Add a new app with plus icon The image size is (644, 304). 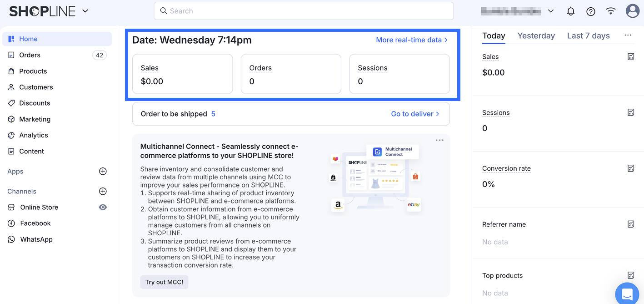point(103,172)
